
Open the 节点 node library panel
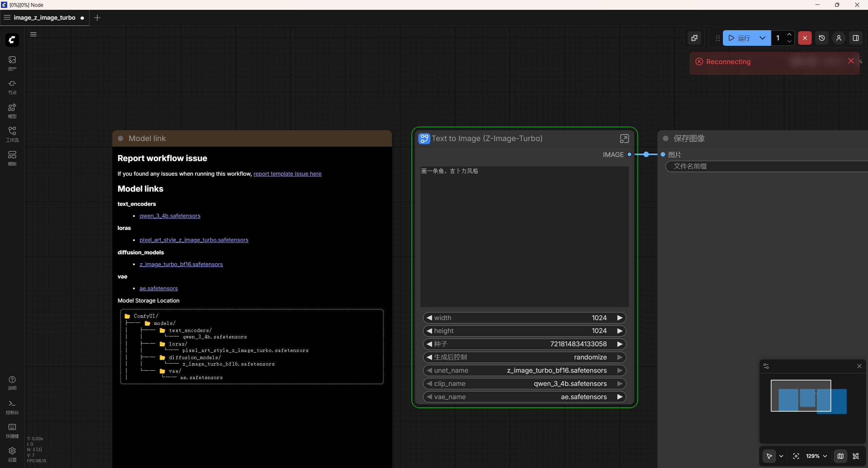(12, 87)
